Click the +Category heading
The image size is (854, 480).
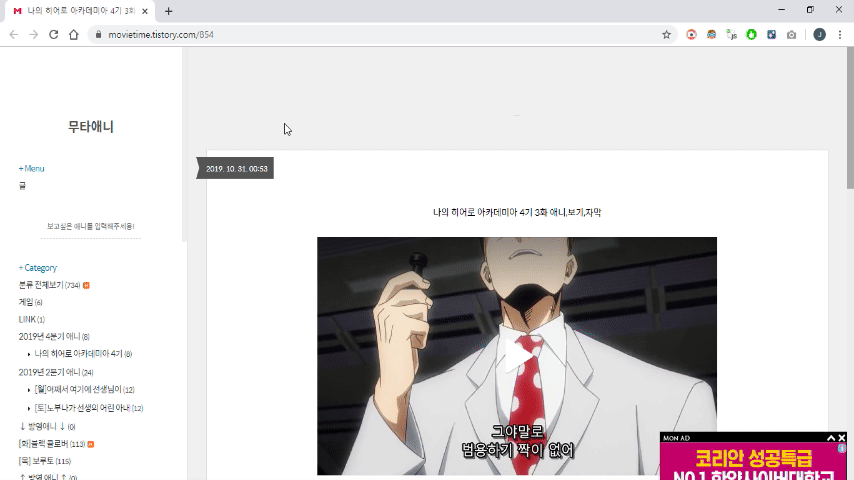pos(38,268)
